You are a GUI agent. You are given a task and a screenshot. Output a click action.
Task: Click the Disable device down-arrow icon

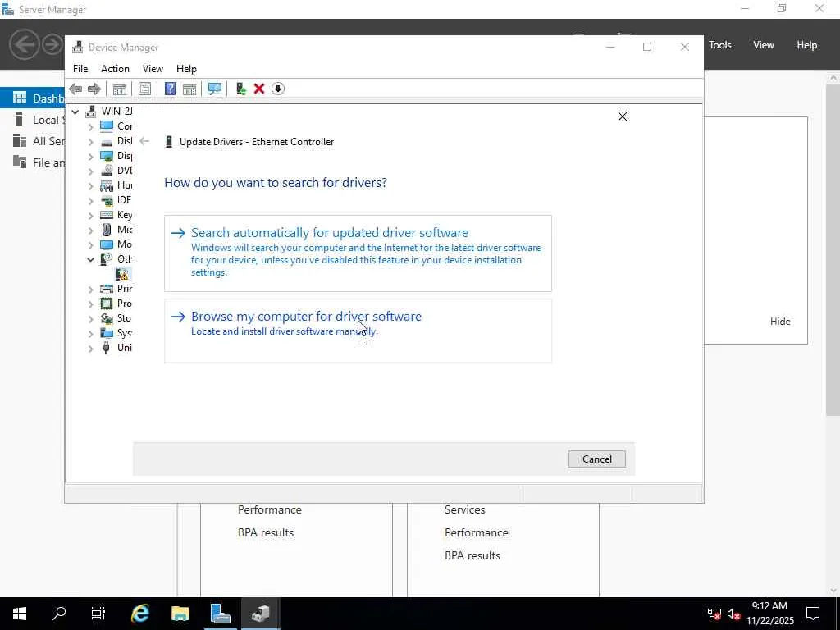[278, 89]
